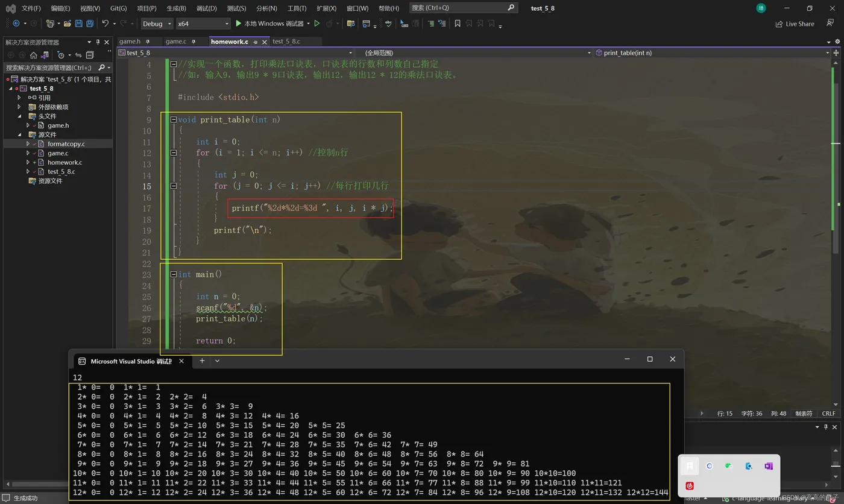Click OneNote icon in system tray popup
The width and height of the screenshot is (844, 504).
coord(768,466)
